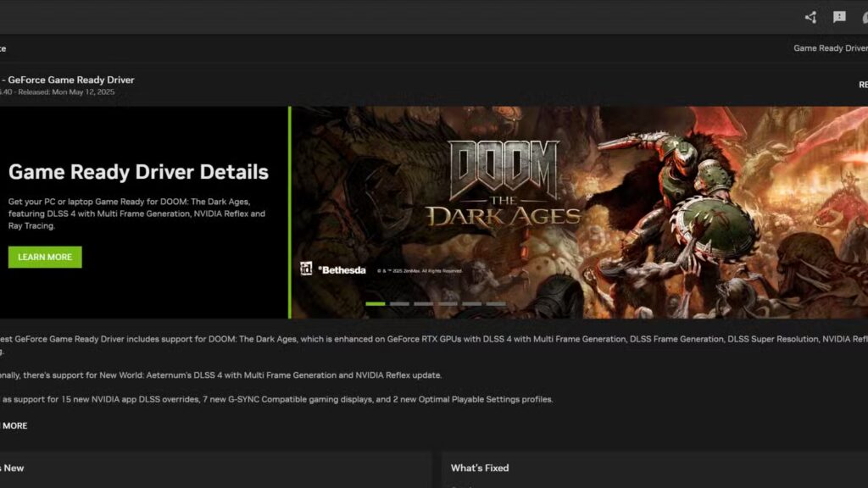Click the New World: Aeternum support sentence
The image size is (868, 488).
[x=221, y=375]
